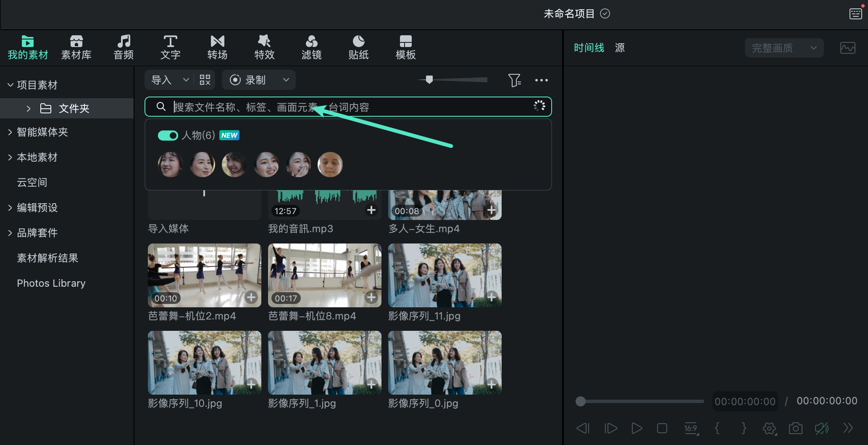Screen dimensions: 868x445
Task: Open the 文字 text tab
Action: point(170,47)
